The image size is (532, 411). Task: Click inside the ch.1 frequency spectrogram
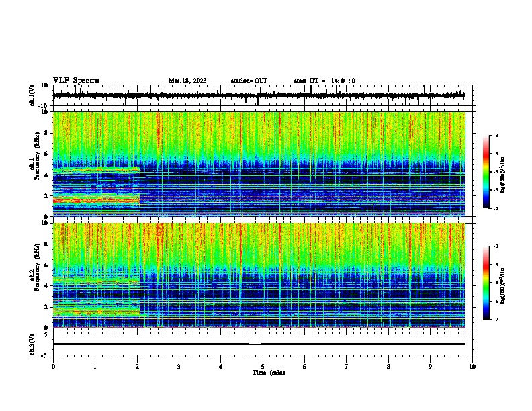point(259,164)
